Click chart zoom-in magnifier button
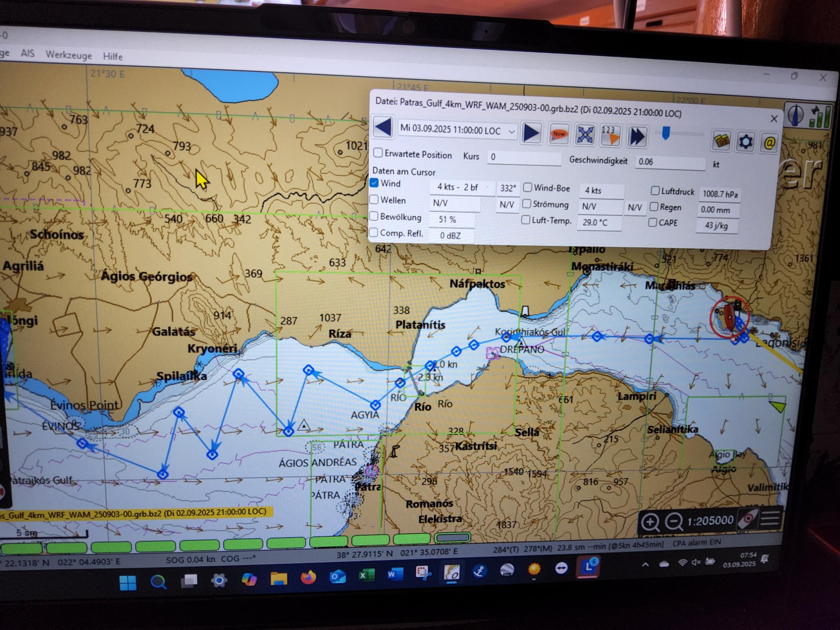The image size is (840, 630). point(651,522)
